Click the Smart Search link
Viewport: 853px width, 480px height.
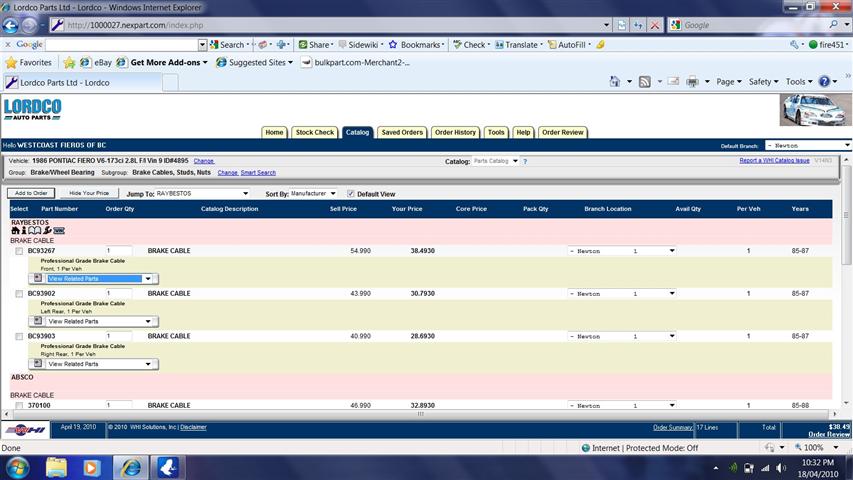[x=258, y=173]
